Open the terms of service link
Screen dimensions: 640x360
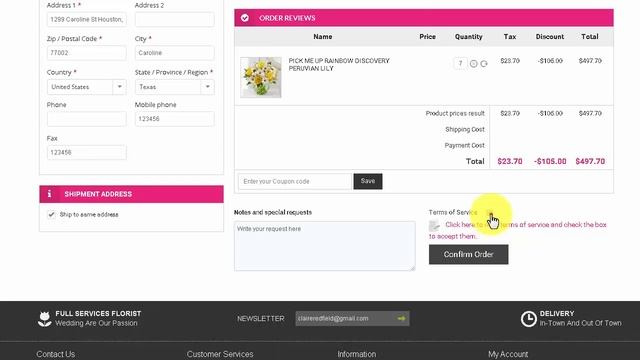click(518, 230)
